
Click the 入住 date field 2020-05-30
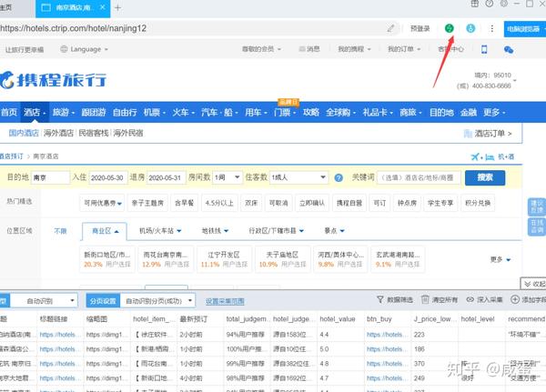point(107,177)
